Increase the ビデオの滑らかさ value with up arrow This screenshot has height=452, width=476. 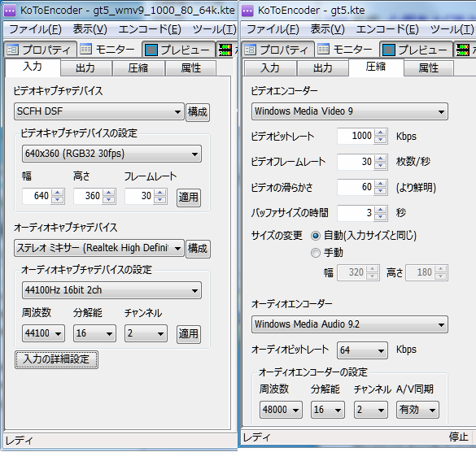click(x=381, y=184)
